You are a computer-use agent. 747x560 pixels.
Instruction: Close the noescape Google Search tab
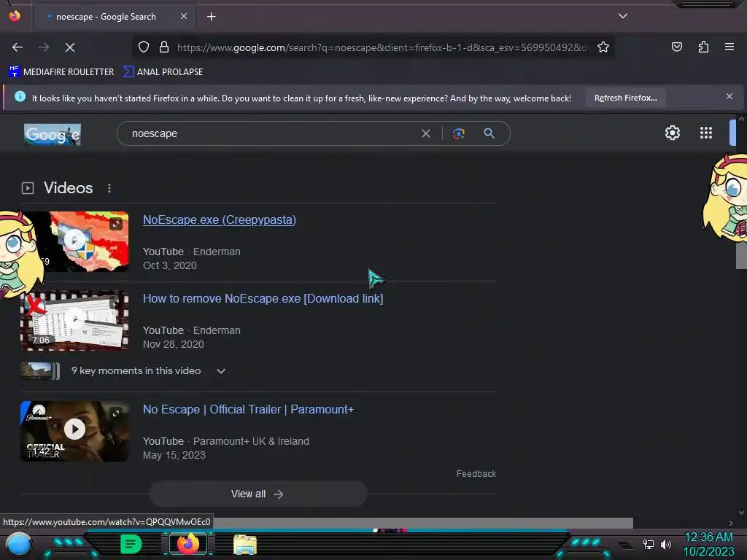(183, 16)
